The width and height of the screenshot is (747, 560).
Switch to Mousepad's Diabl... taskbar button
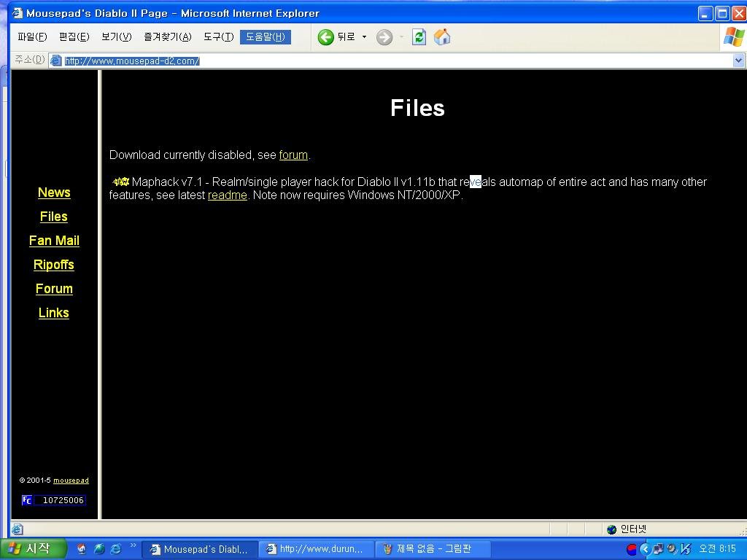(x=200, y=549)
